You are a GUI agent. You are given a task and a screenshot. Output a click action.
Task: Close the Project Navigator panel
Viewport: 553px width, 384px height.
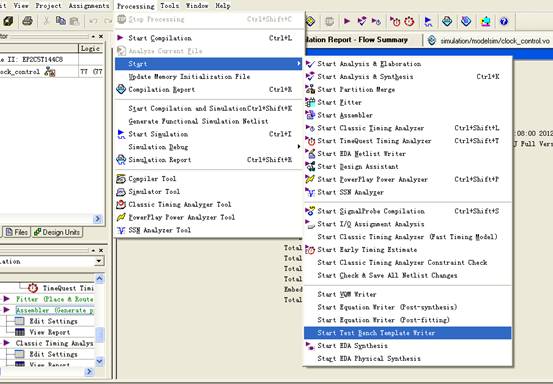pos(101,36)
